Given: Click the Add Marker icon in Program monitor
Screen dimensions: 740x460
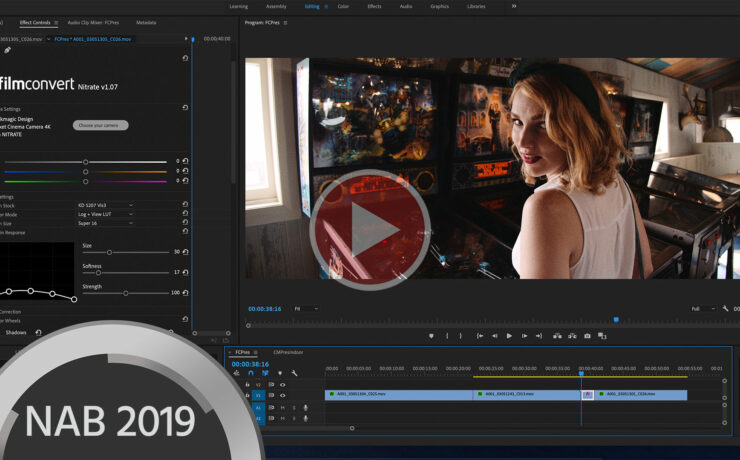Looking at the screenshot, I should (431, 336).
